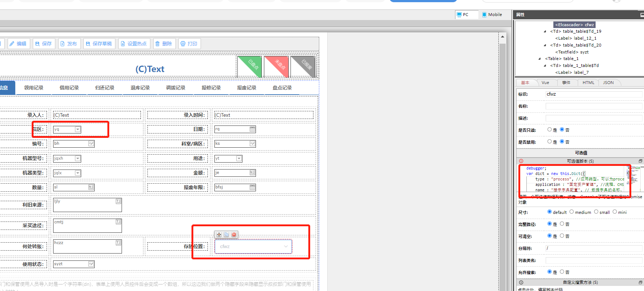Set 是否只读 to 是
The width and height of the screenshot is (644, 291).
coord(550,129)
